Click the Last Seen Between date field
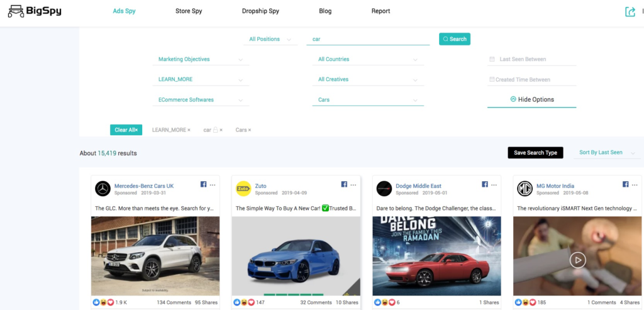 coord(532,59)
